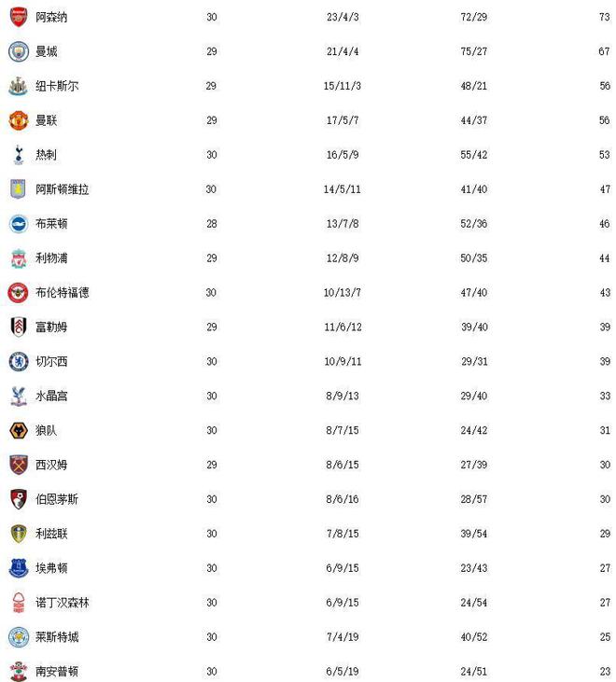Click the Tottenham Hotspur crest icon
616x682 pixels.
[18, 155]
